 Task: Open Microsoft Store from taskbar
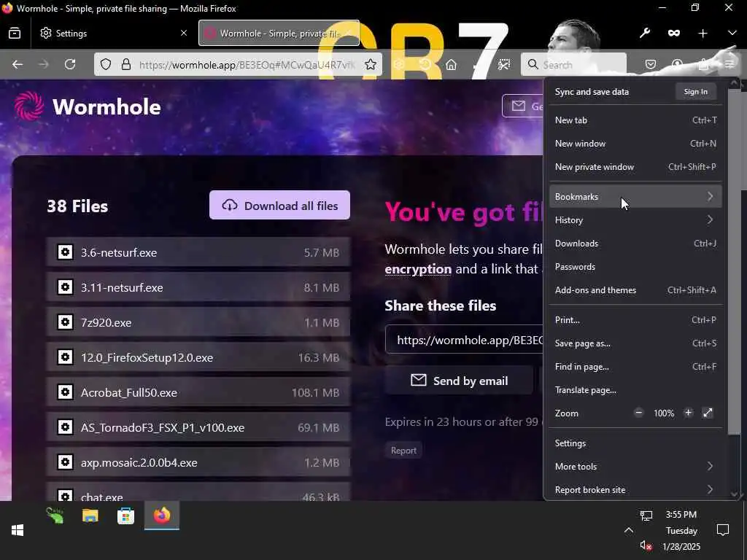tap(125, 516)
